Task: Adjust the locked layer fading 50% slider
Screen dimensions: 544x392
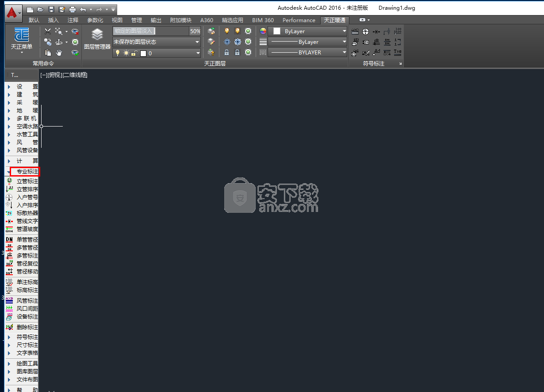Action: click(x=157, y=31)
